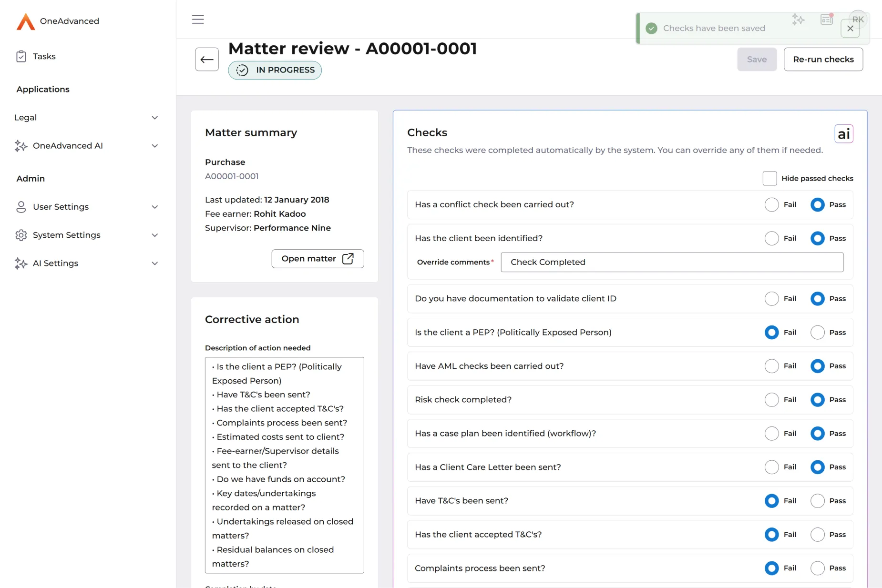Expand the AI Settings chevron
This screenshot has width=882, height=588.
154,264
